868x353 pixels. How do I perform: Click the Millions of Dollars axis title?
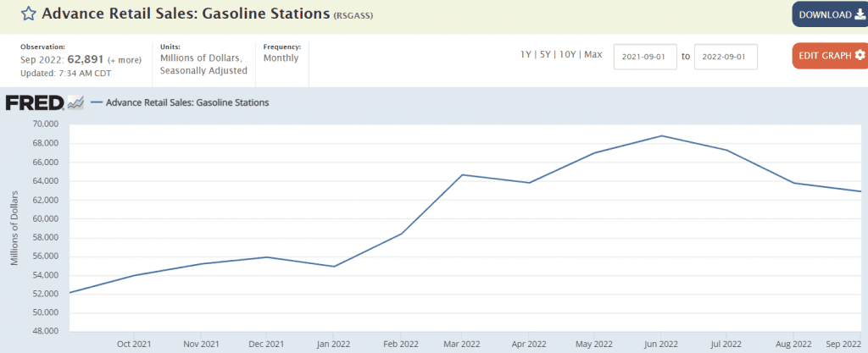click(x=15, y=228)
